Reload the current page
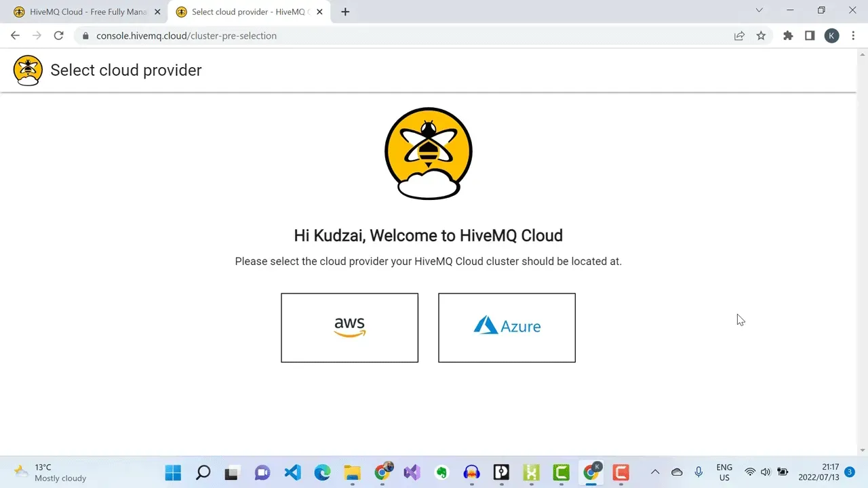The width and height of the screenshot is (868, 488). pos(58,36)
